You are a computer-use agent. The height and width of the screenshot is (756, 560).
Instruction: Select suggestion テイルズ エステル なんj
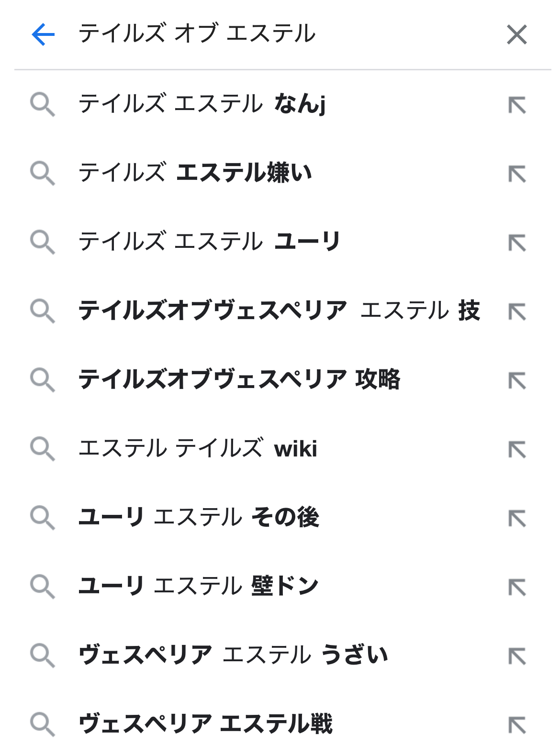280,104
